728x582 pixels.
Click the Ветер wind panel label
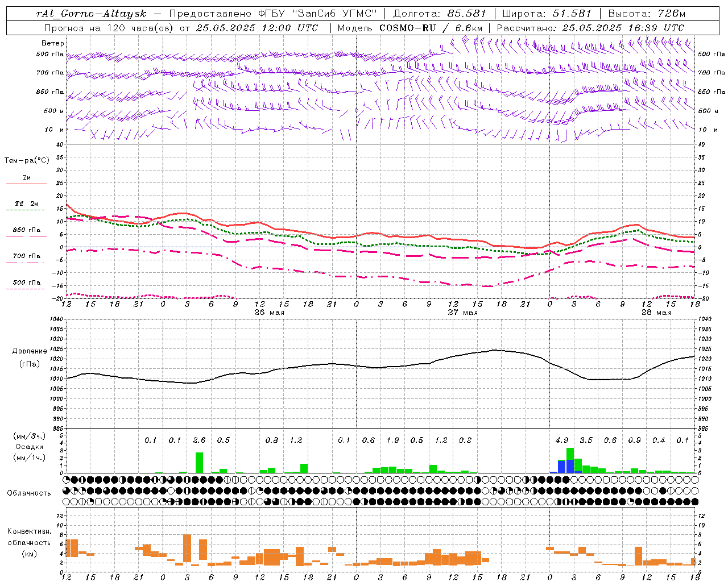pyautogui.click(x=53, y=43)
